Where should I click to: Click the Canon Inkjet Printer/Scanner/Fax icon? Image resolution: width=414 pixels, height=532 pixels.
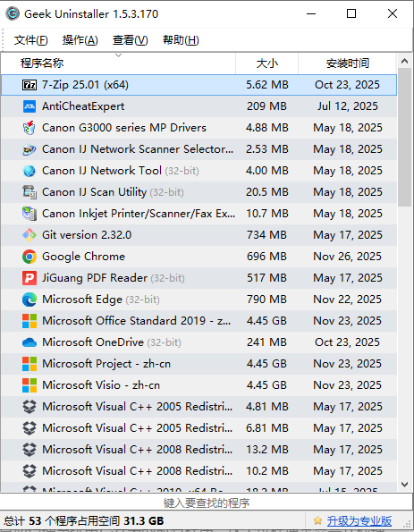[30, 214]
